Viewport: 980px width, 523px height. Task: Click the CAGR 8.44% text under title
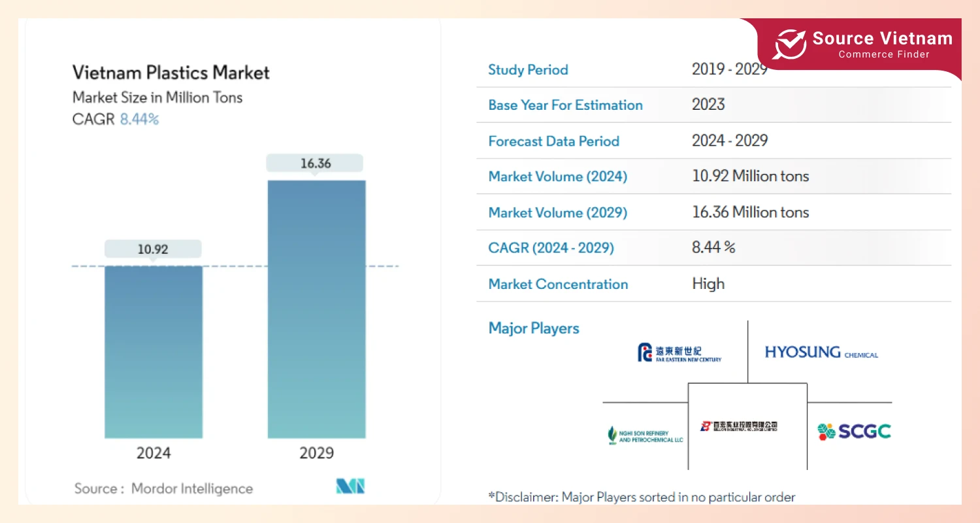pyautogui.click(x=116, y=119)
